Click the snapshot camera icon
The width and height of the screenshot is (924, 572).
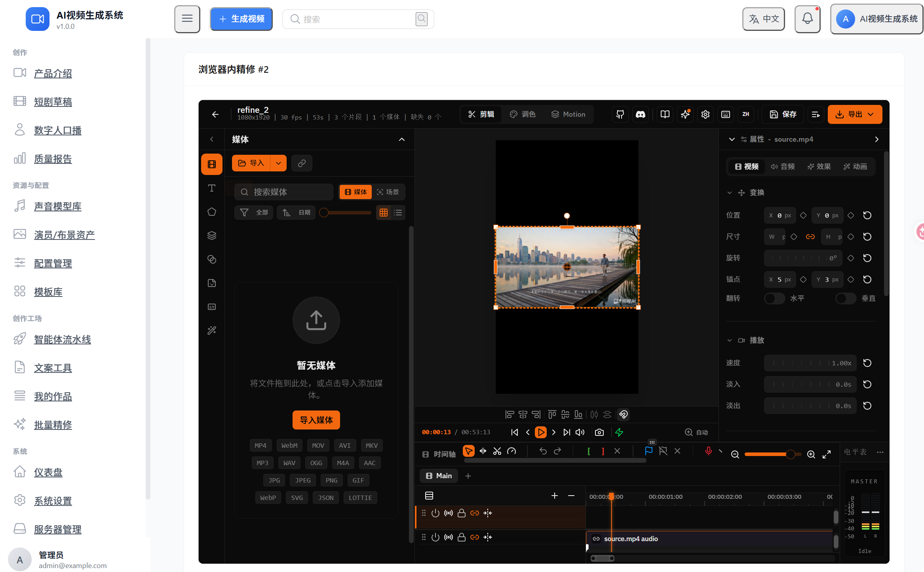pos(599,432)
